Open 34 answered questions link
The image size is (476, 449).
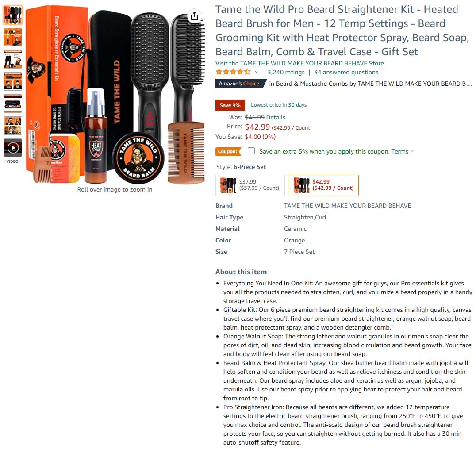click(346, 72)
